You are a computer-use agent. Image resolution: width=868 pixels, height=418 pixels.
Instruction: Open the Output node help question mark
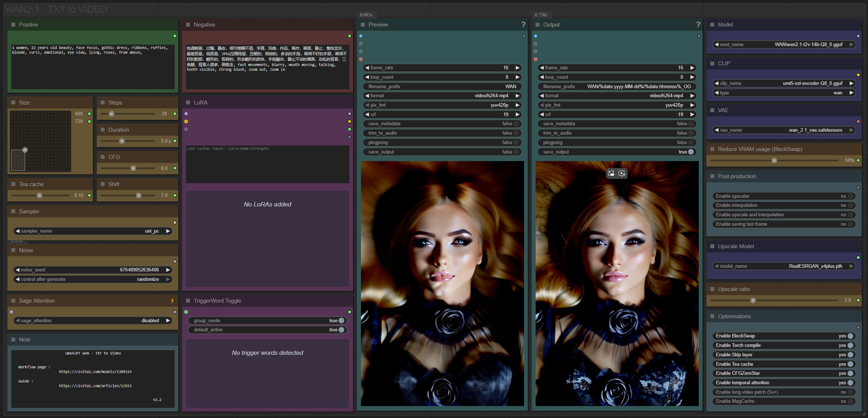click(698, 25)
